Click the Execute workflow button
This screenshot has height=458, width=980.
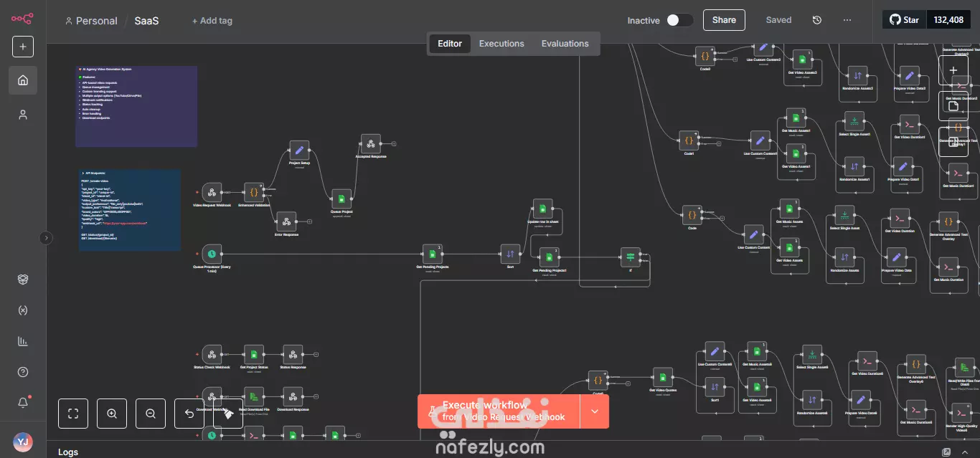499,411
